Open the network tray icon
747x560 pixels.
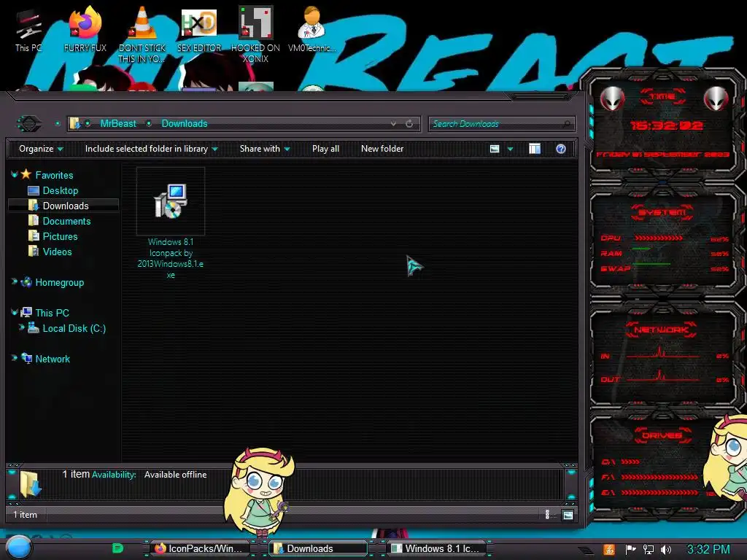648,550
